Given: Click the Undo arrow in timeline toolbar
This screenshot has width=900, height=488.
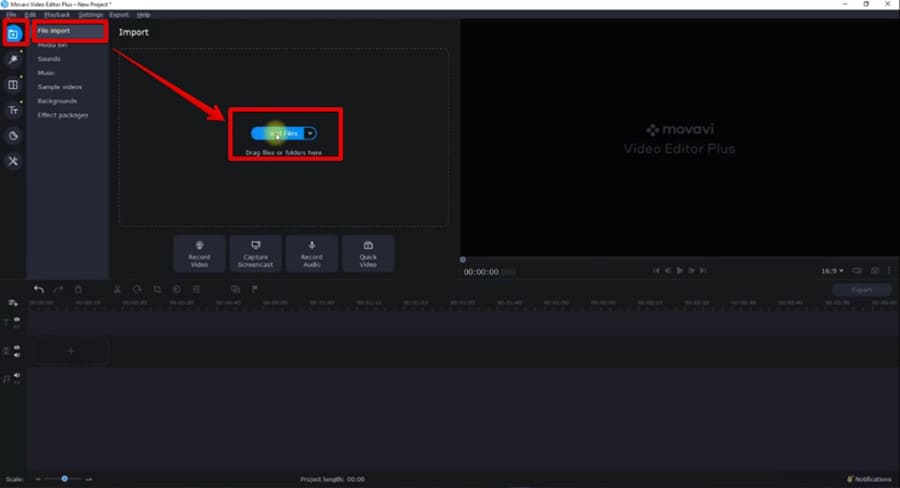Looking at the screenshot, I should [38, 289].
